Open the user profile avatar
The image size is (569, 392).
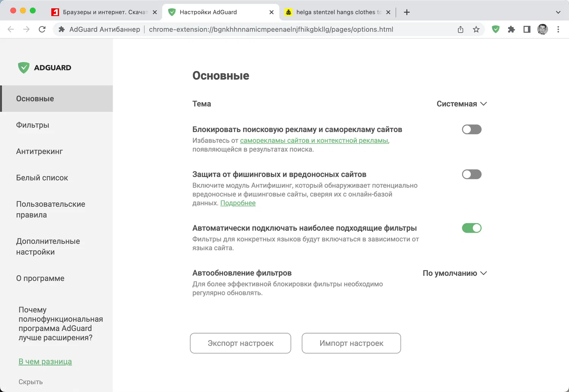pos(542,29)
